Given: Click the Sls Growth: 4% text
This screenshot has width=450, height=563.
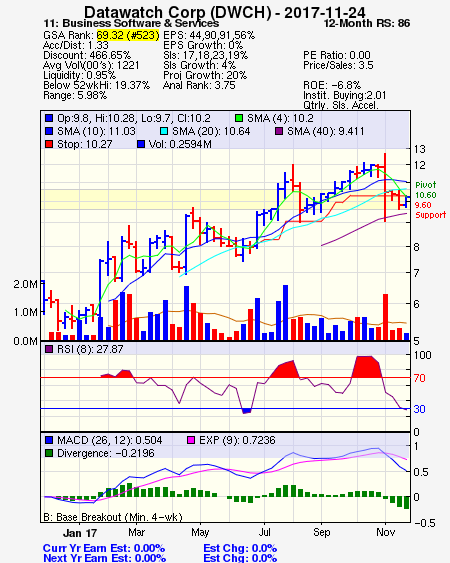Looking at the screenshot, I should coord(200,65).
